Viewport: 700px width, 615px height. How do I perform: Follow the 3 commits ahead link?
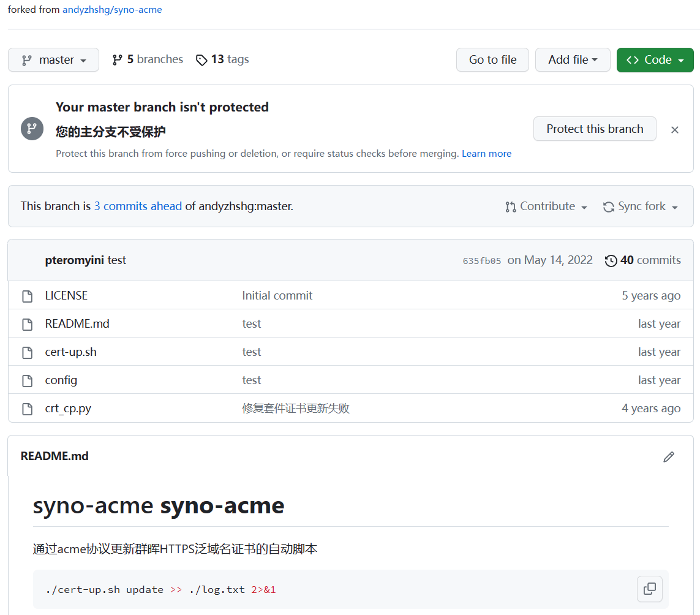pos(138,206)
